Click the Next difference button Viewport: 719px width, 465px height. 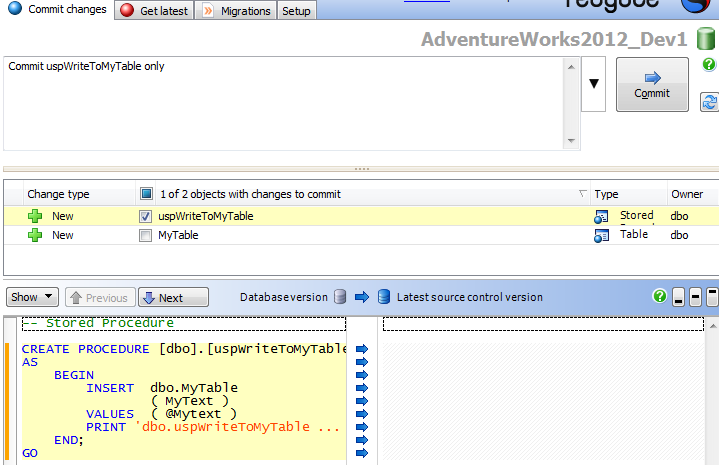[x=173, y=297]
